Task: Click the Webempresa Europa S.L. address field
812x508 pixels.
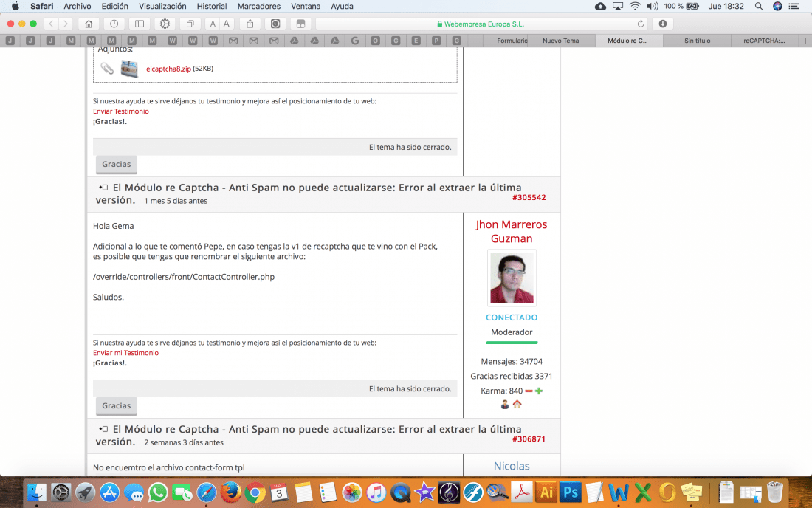Action: point(482,24)
